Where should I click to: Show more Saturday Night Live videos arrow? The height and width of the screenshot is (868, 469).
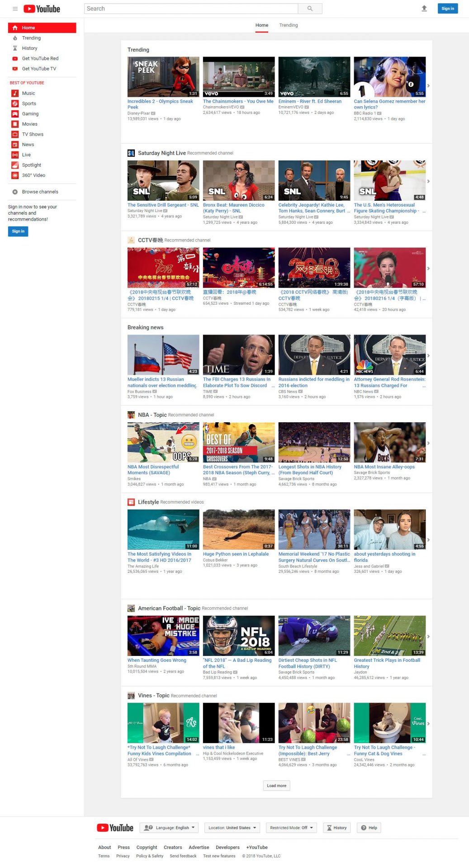point(428,181)
